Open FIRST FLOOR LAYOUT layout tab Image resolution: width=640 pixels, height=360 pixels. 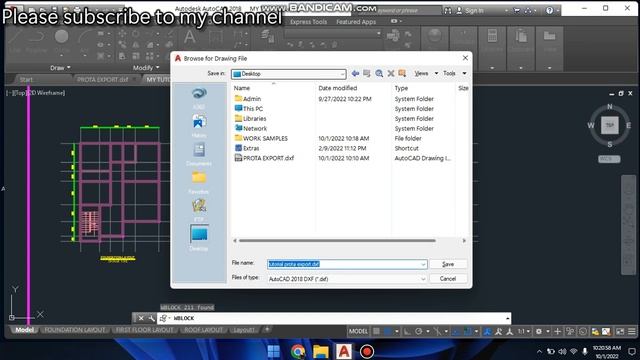tap(145, 330)
